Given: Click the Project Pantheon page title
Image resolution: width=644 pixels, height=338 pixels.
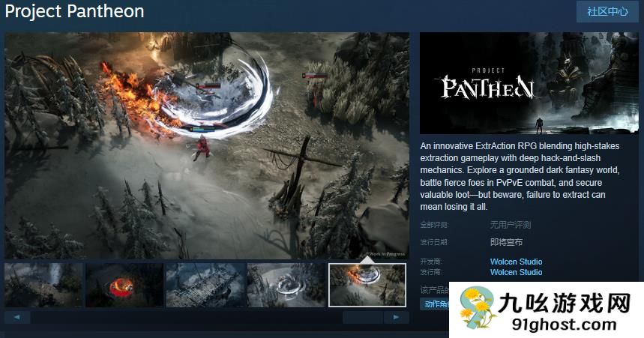Looking at the screenshot, I should tap(74, 11).
